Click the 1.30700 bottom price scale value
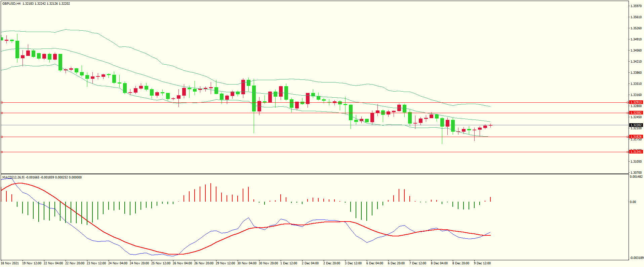The height and width of the screenshot is (267, 644). (x=636, y=172)
